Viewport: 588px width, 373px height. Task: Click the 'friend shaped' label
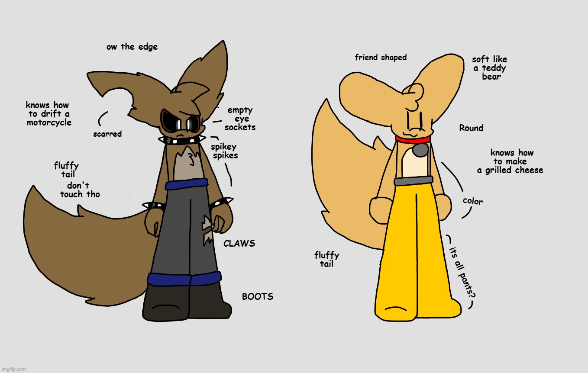pyautogui.click(x=381, y=58)
